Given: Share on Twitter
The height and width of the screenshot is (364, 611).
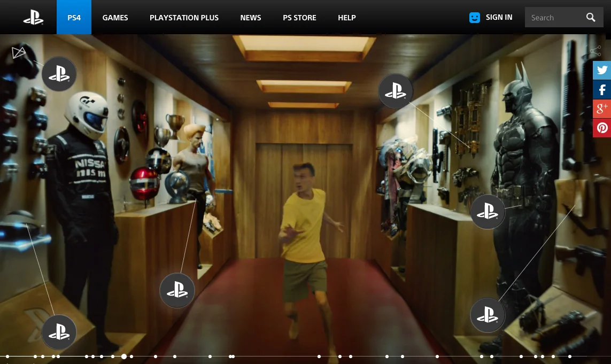Looking at the screenshot, I should 602,70.
